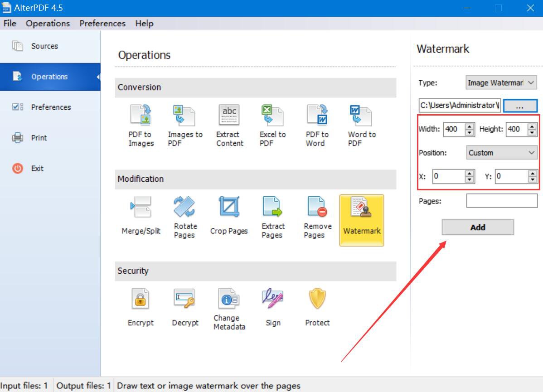Increase the Y position value
Image resolution: width=543 pixels, height=392 pixels.
click(533, 174)
